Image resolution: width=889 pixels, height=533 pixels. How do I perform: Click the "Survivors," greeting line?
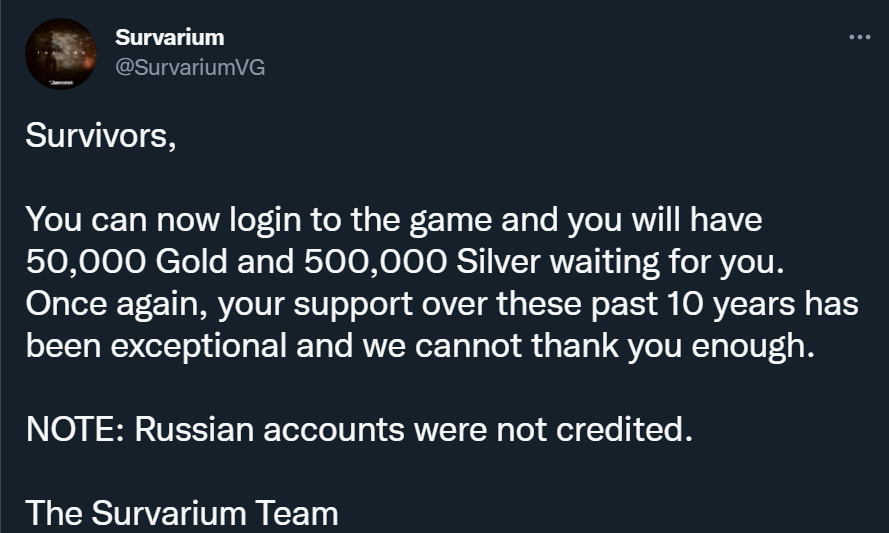[x=101, y=135]
